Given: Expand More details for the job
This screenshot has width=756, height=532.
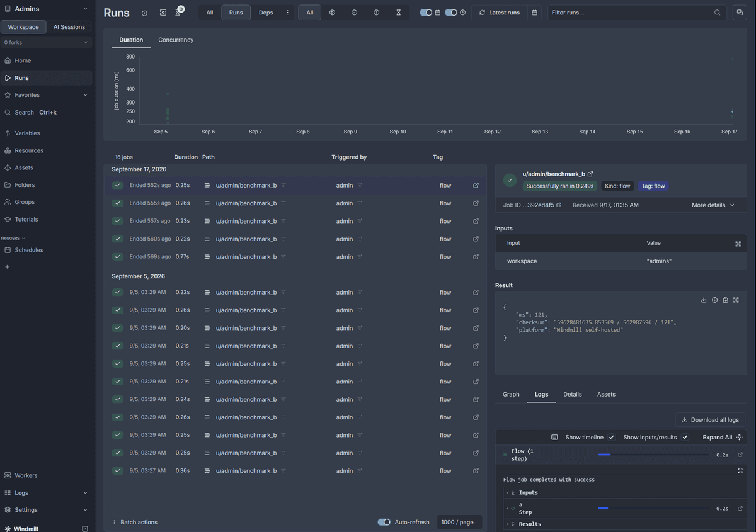Looking at the screenshot, I should (x=713, y=205).
